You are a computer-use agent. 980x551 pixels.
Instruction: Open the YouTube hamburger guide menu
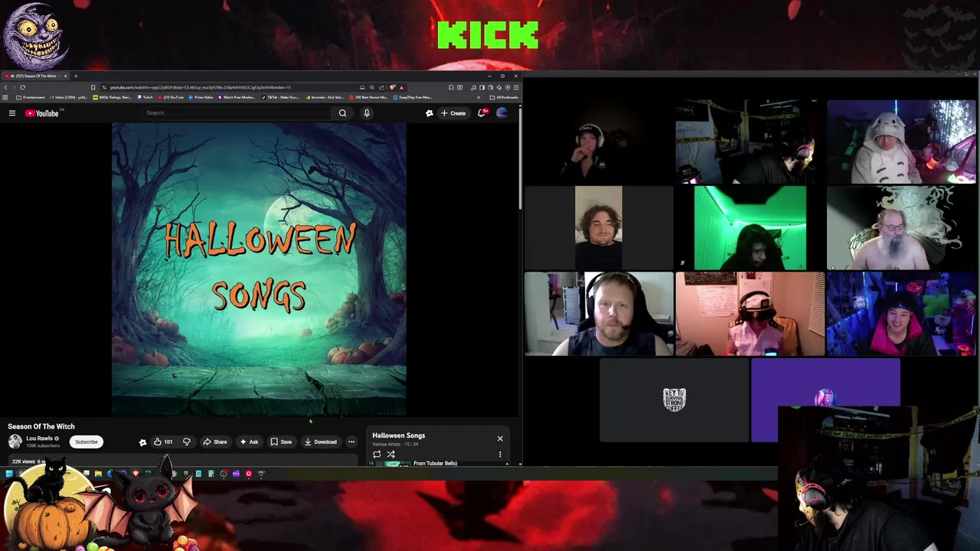(x=12, y=113)
